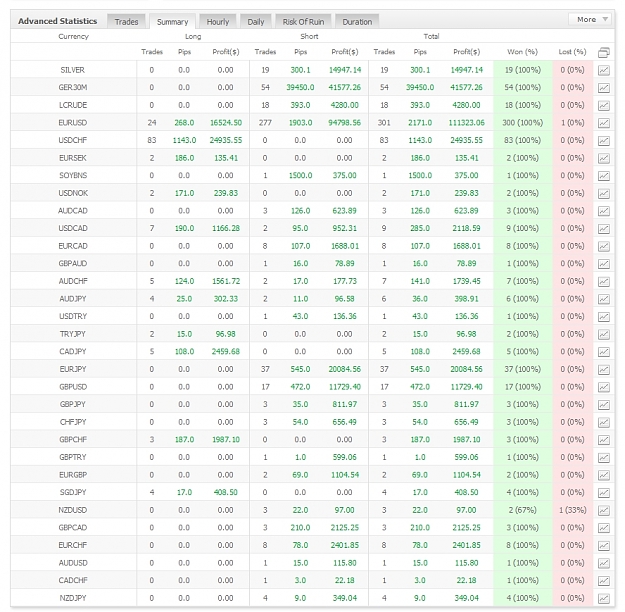Open the chart icon for USDCHF row
The image size is (625, 612).
coord(603,141)
